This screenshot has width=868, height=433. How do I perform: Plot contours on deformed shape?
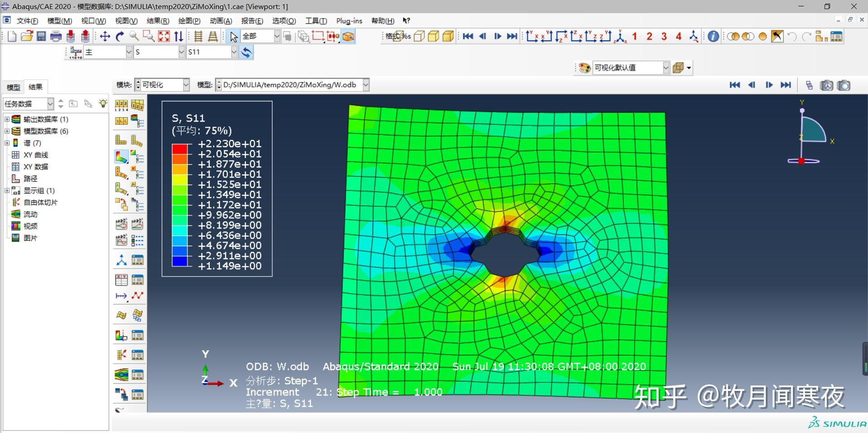point(121,157)
